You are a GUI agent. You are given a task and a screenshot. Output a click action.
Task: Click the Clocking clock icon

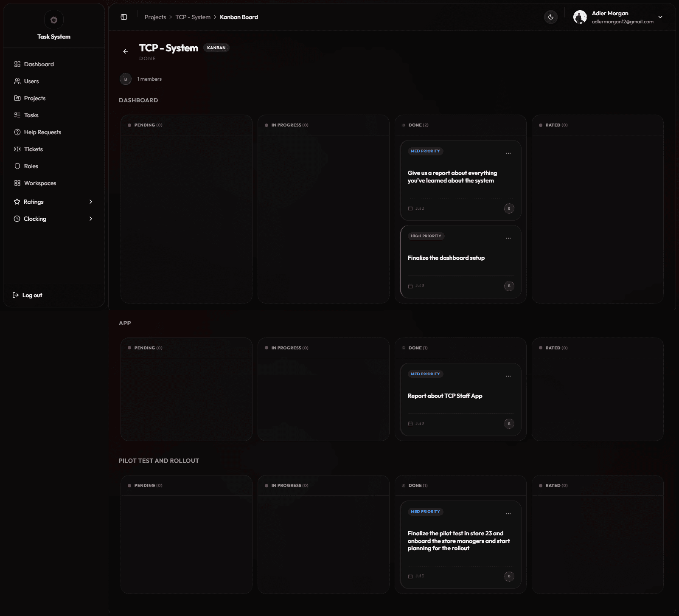pos(17,219)
